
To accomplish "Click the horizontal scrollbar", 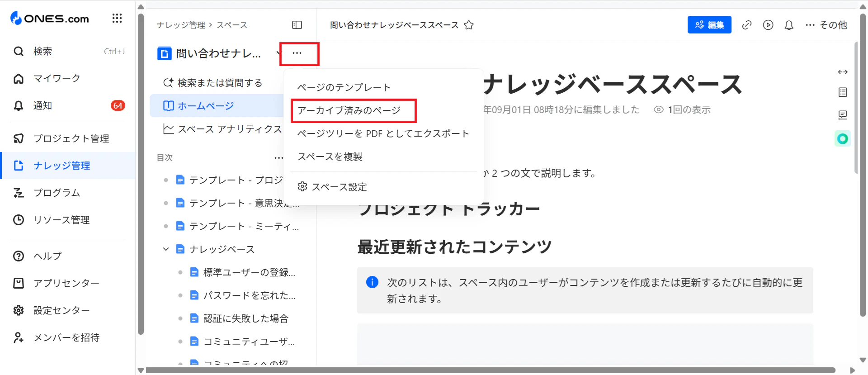I will tap(490, 370).
